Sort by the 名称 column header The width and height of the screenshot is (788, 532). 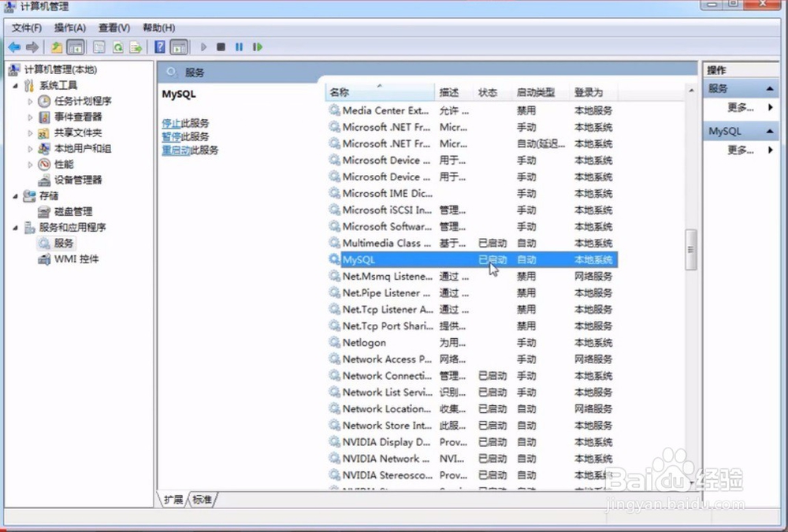[x=380, y=92]
